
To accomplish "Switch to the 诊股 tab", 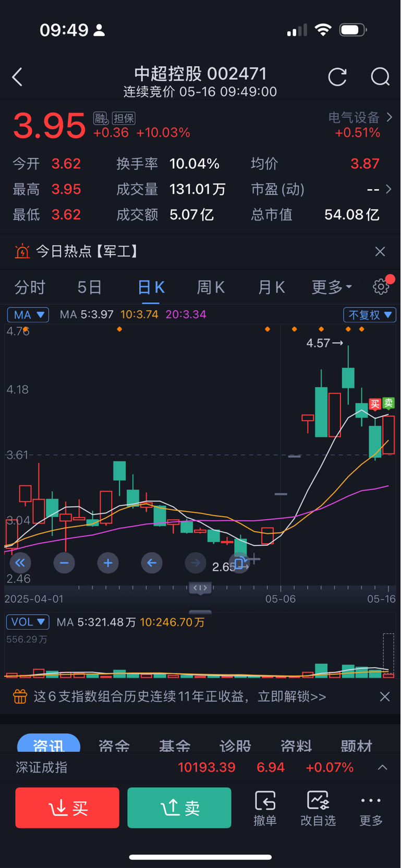I will [235, 745].
